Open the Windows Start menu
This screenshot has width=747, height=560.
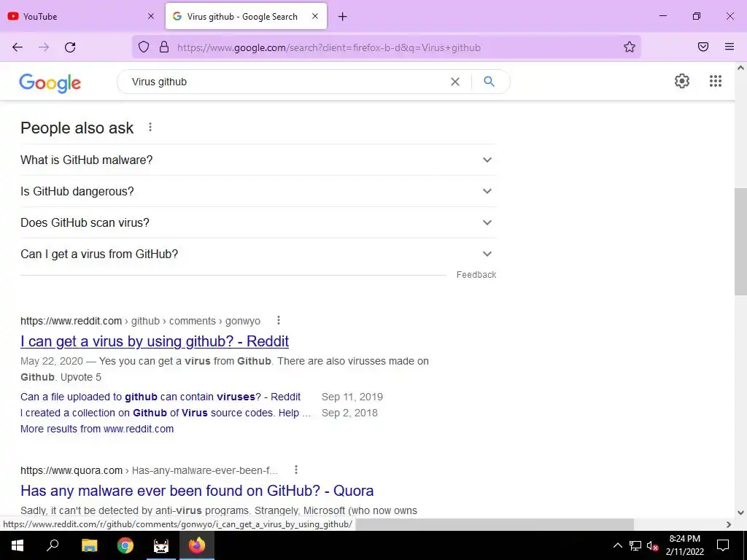[18, 545]
